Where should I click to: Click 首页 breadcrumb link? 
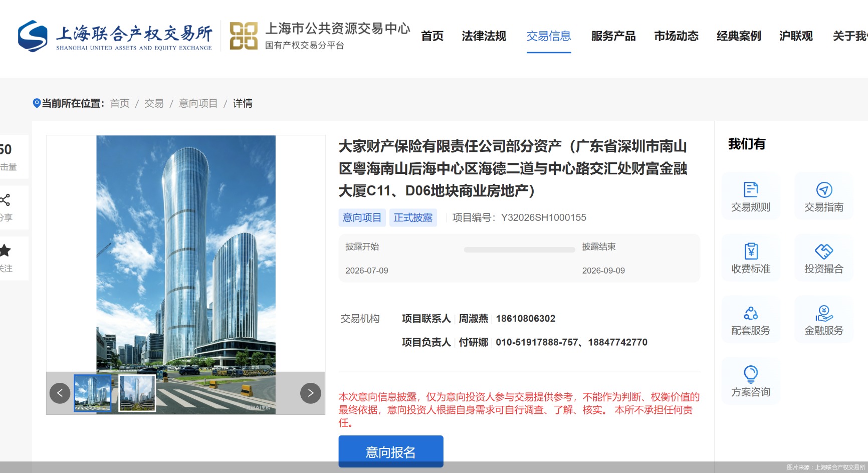point(120,103)
